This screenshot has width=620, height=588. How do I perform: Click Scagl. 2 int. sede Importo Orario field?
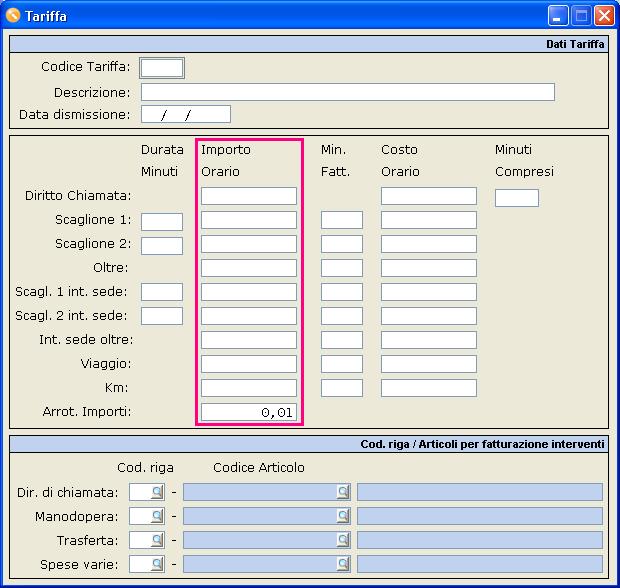(249, 316)
